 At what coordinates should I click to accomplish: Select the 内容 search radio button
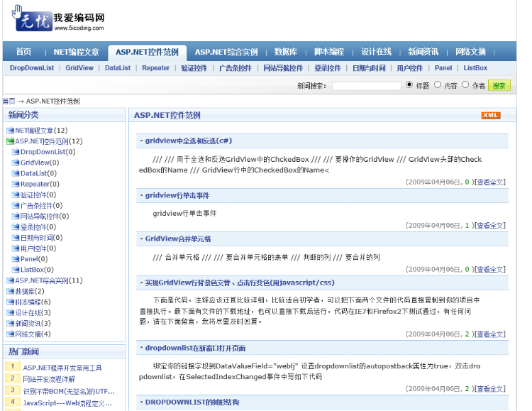(438, 84)
